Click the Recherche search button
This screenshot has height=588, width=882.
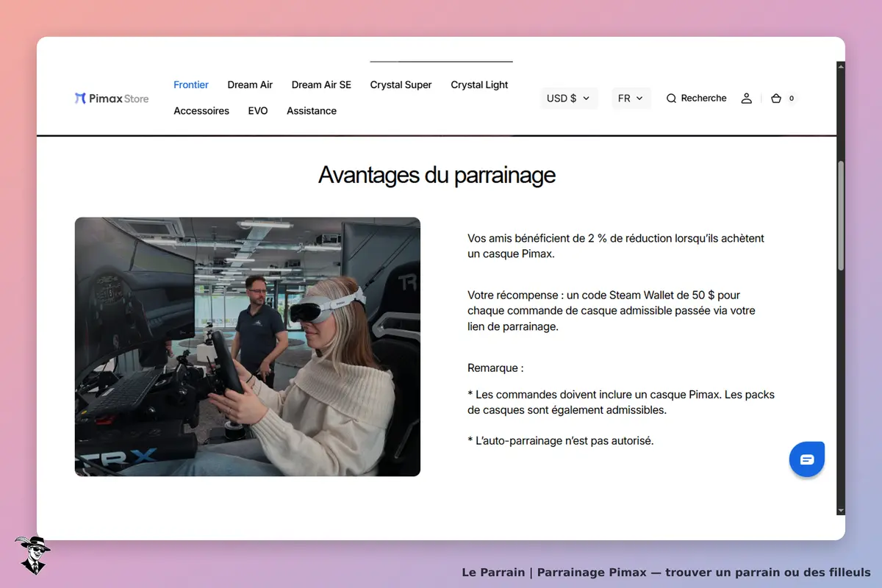(x=696, y=98)
